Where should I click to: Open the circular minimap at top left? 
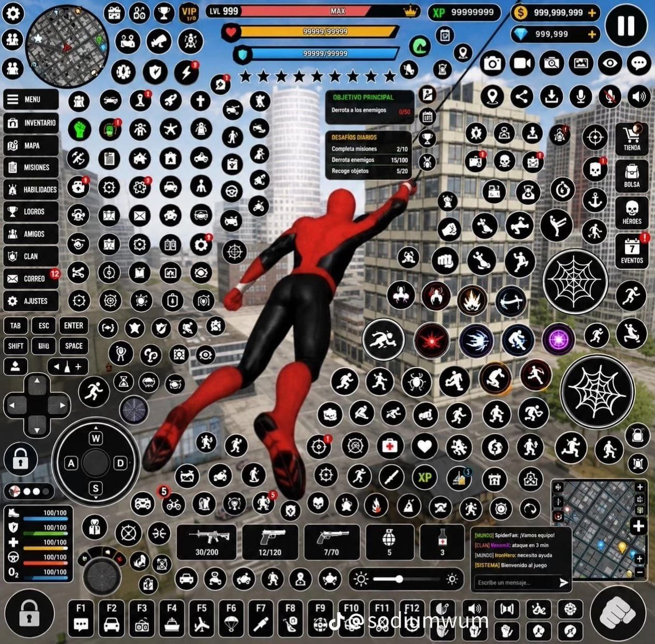click(67, 46)
